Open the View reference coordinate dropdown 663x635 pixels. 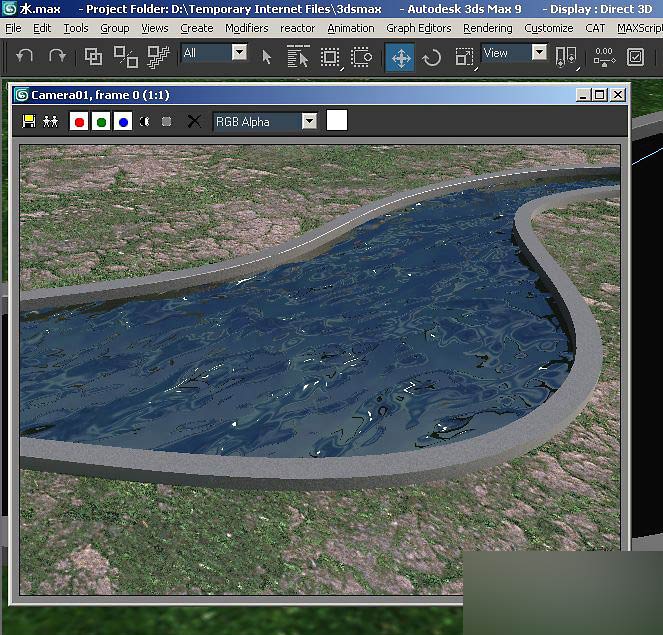(x=539, y=52)
